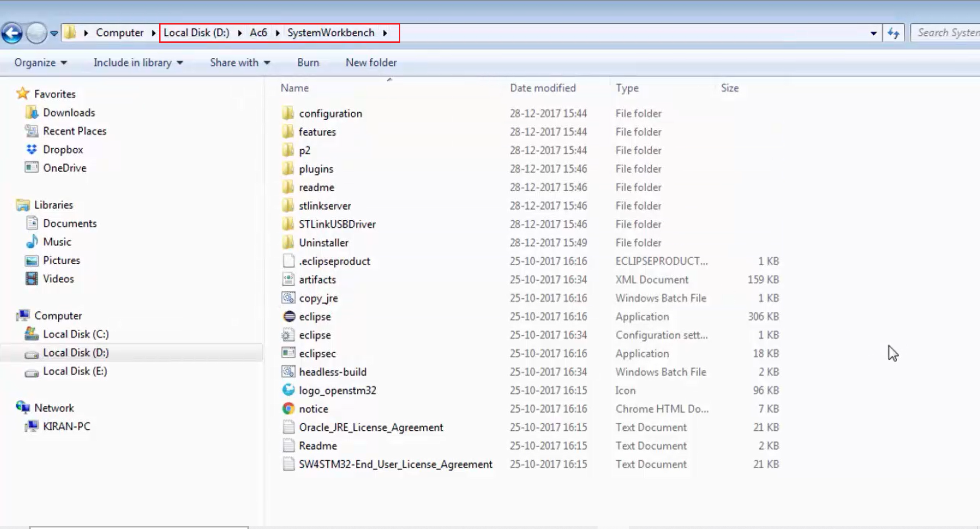This screenshot has height=529, width=980.
Task: Select the notice Chrome HTML icon
Action: pos(288,408)
